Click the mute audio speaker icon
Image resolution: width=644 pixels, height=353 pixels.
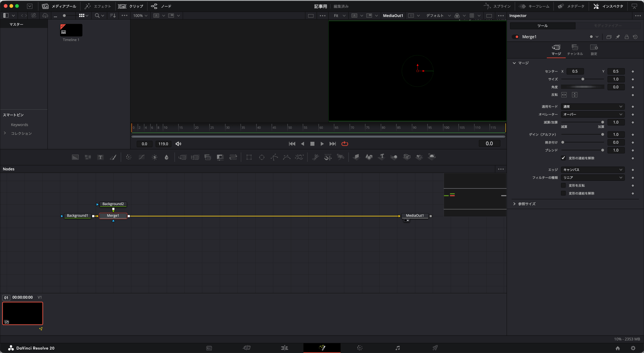point(178,144)
